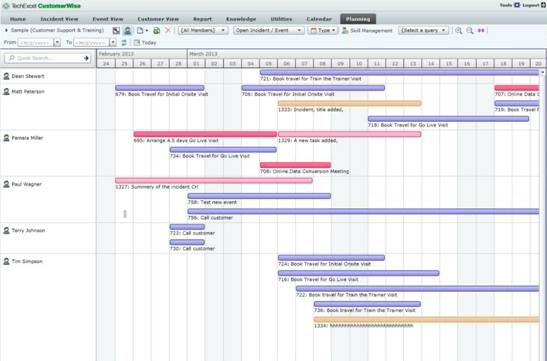The width and height of the screenshot is (547, 361).
Task: Click the Quick Search input field
Action: [x=47, y=58]
